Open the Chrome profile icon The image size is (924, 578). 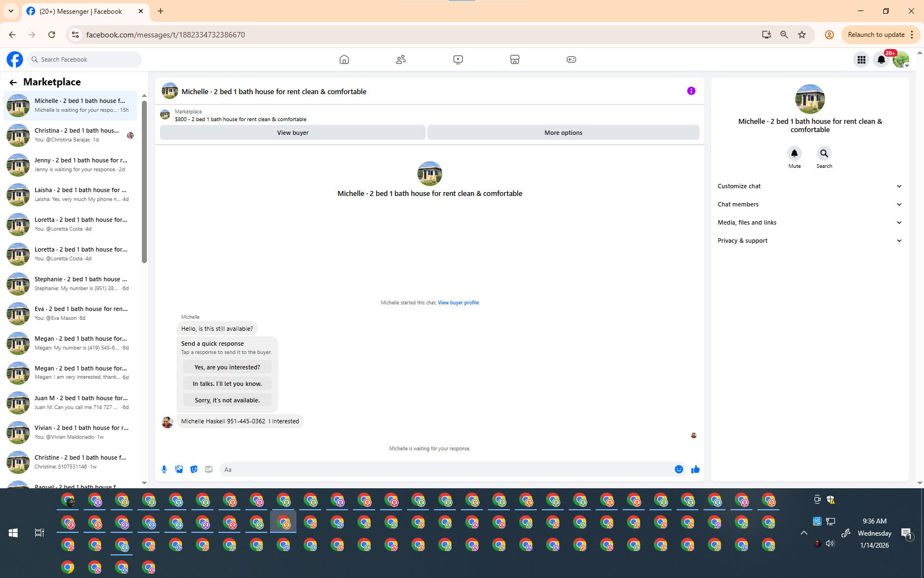coord(829,35)
